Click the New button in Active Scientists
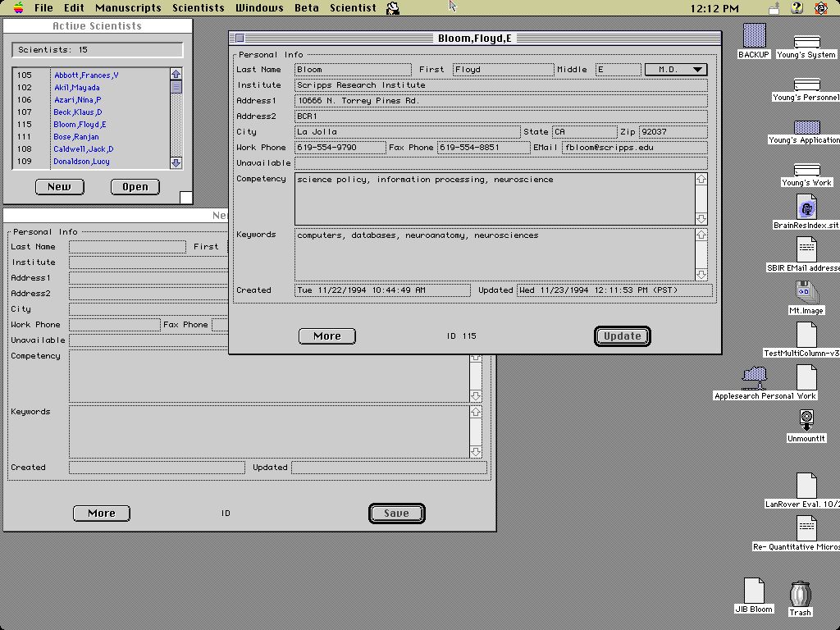840x630 pixels. tap(59, 187)
